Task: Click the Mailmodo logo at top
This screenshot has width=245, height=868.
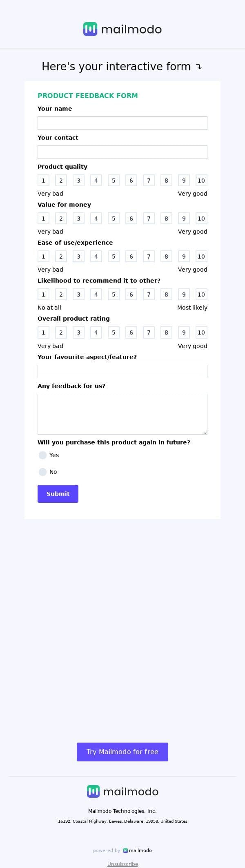Action: 122,29
